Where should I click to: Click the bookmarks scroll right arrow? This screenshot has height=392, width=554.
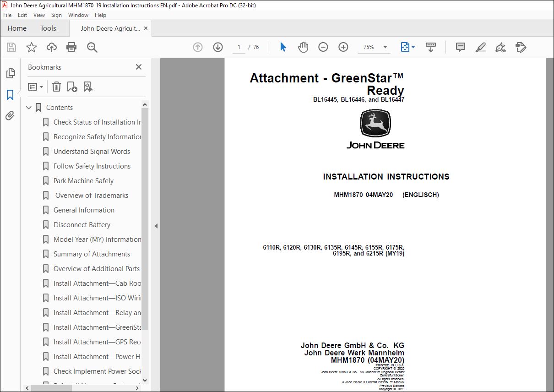138,388
